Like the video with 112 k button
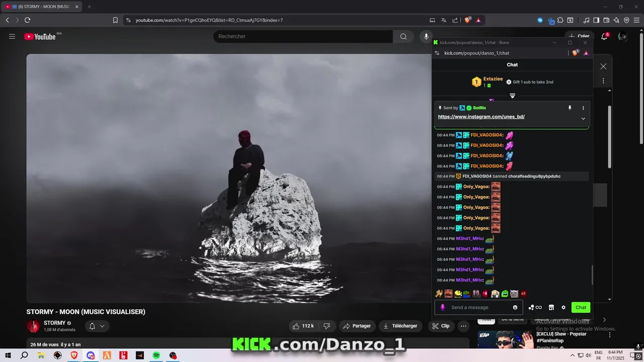The height and width of the screenshot is (362, 644). [x=303, y=326]
